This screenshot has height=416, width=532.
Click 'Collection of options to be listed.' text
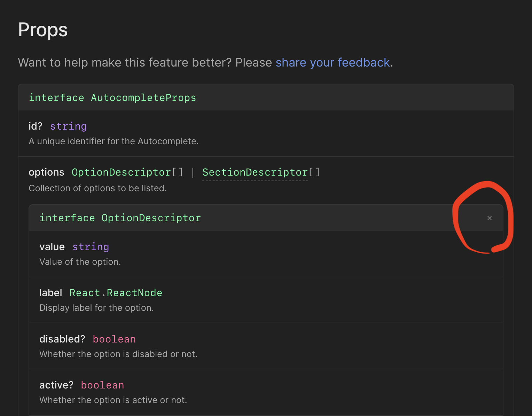point(97,188)
